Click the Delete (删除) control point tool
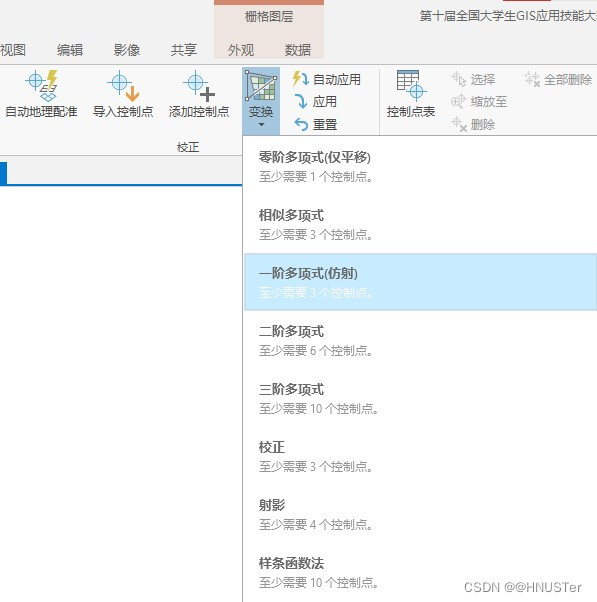Viewport: 597px width, 602px height. (x=473, y=124)
